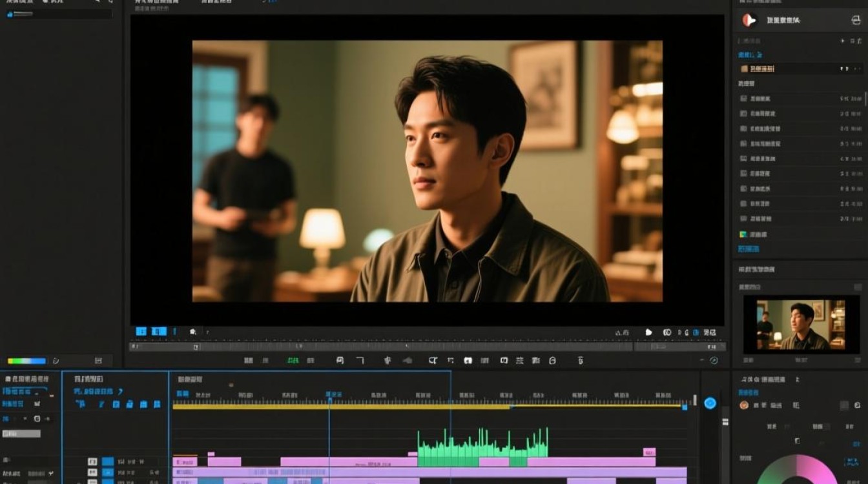Open the small preview thumbnail in the right panel
This screenshot has height=484, width=868.
pos(801,324)
